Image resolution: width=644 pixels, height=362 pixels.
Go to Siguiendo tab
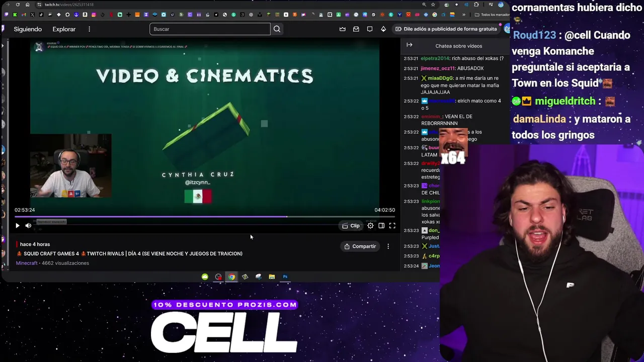(x=28, y=29)
